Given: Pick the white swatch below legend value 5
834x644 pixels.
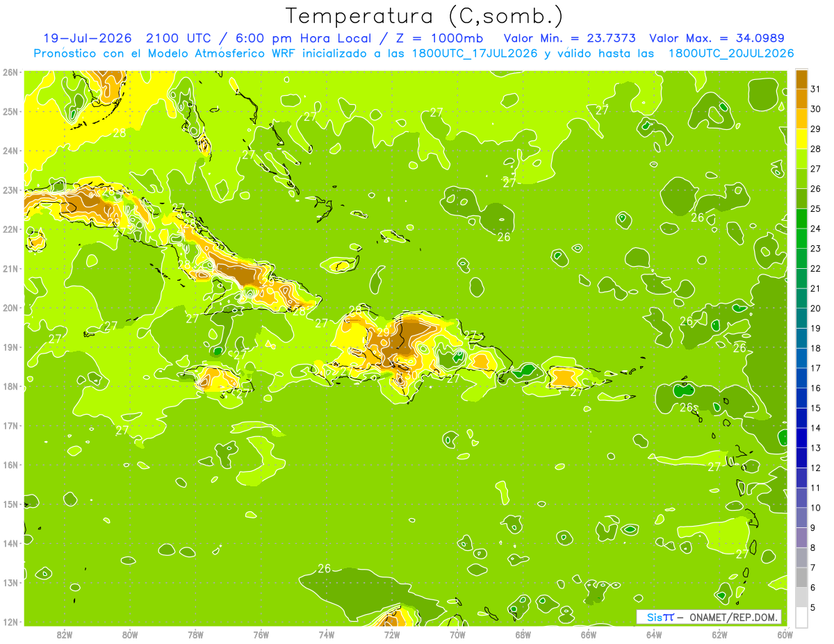Looking at the screenshot, I should pos(801,617).
